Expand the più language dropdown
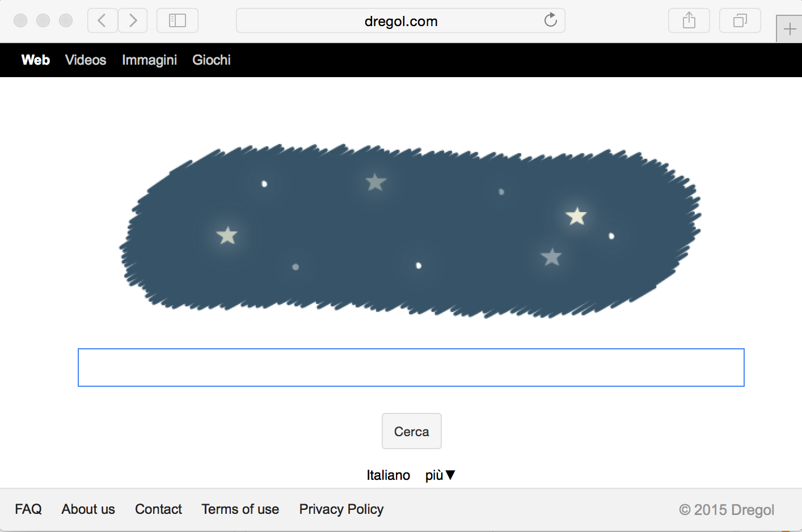The image size is (802, 532). (440, 475)
